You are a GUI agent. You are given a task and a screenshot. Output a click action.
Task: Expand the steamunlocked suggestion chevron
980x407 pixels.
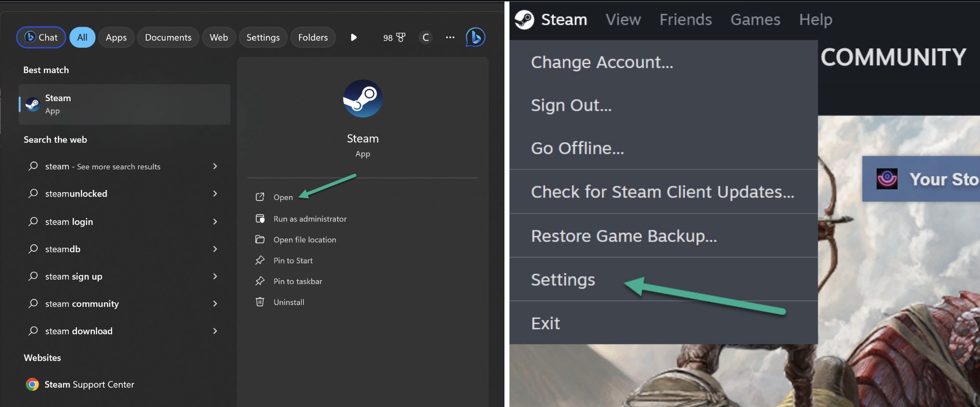pos(215,193)
